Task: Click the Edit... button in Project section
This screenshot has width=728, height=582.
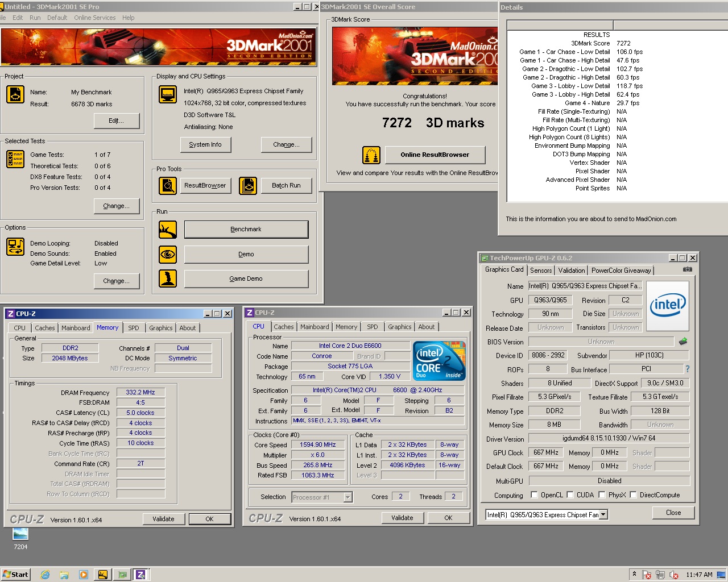Action: coord(116,120)
